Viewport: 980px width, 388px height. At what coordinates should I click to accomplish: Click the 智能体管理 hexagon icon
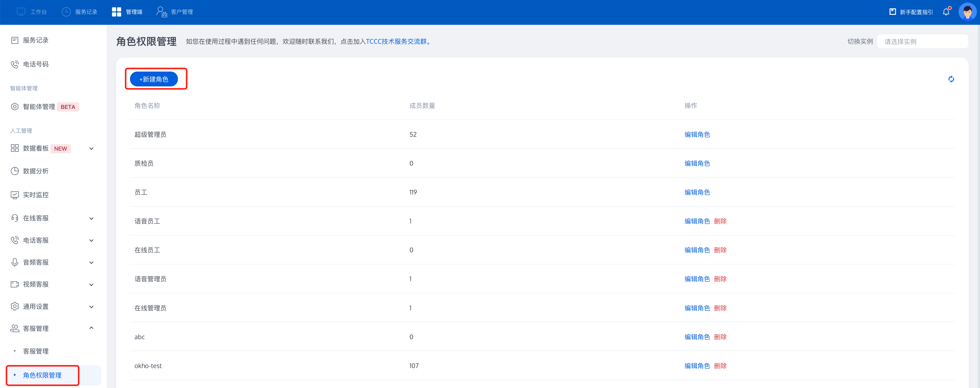(15, 107)
